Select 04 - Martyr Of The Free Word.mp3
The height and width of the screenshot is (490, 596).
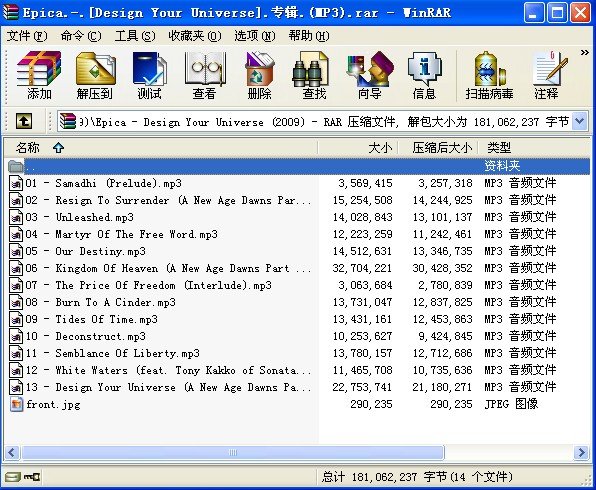121,234
